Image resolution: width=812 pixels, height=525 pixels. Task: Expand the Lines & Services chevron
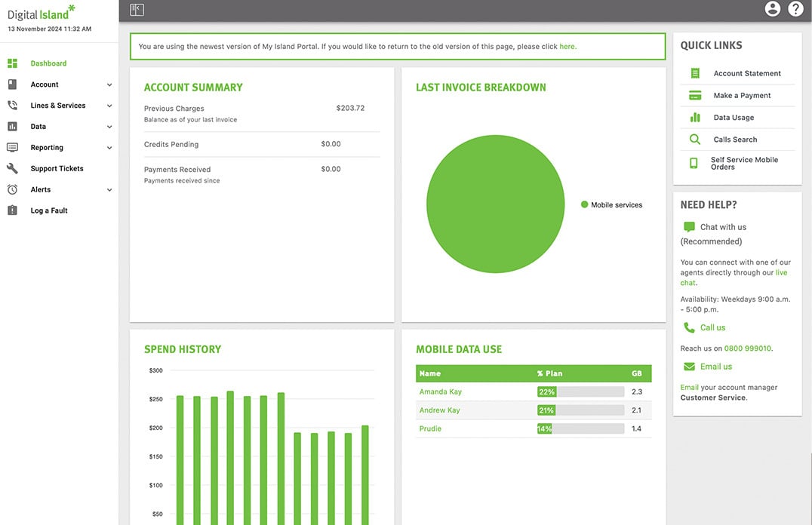pyautogui.click(x=109, y=106)
